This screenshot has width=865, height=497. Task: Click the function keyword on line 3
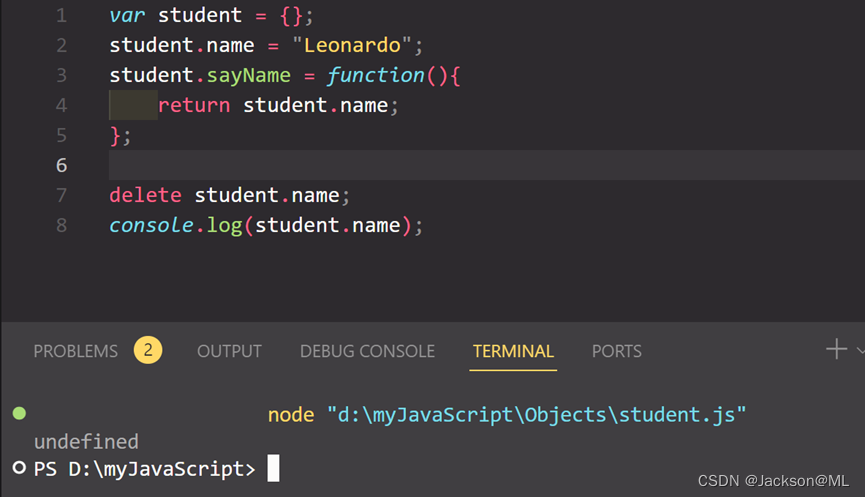tap(375, 75)
